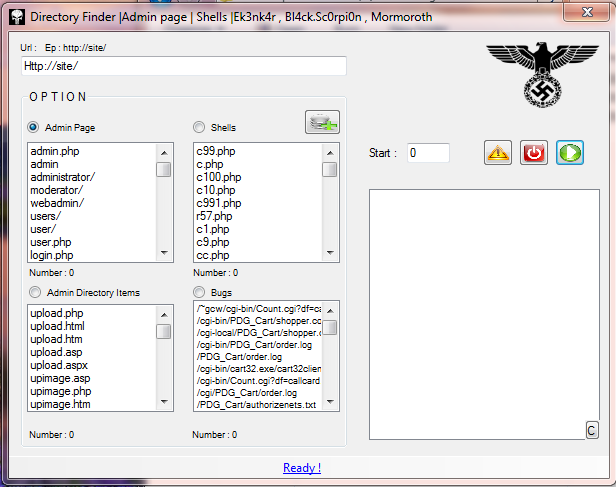Screen dimensions: 616x487
Task: Click the Url text input field
Action: point(184,65)
